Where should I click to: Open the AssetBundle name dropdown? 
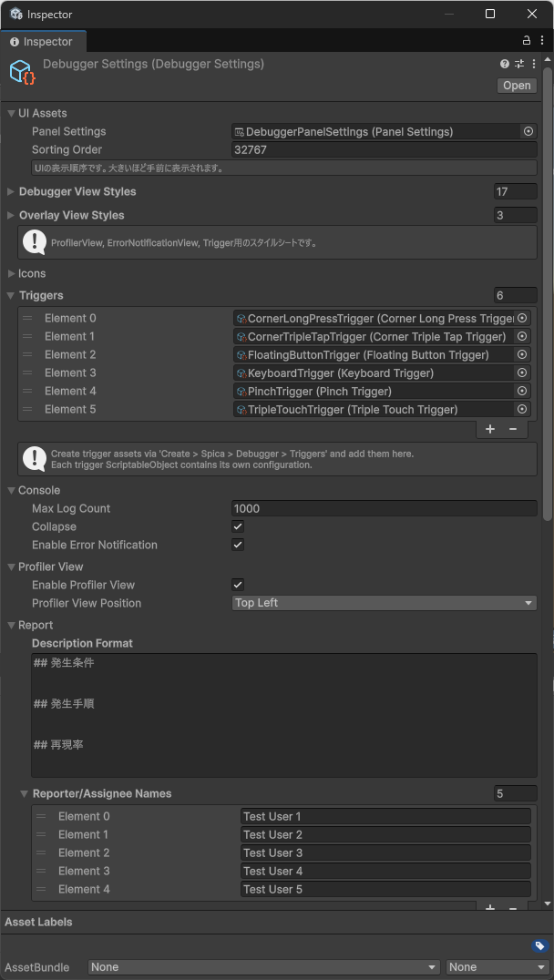tap(265, 967)
